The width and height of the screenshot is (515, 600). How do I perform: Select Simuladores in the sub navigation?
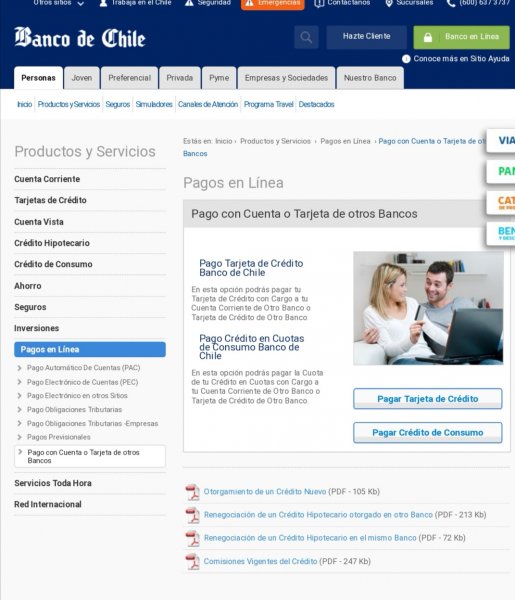[x=154, y=104]
